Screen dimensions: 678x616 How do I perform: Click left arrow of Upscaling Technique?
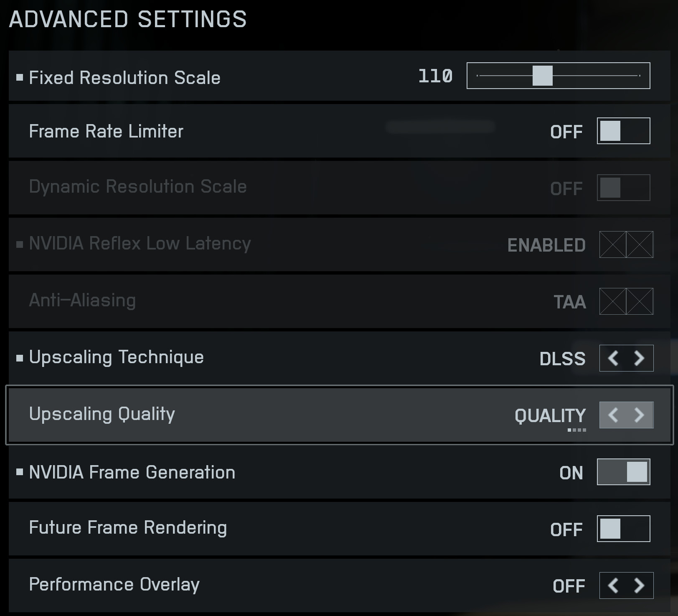click(x=613, y=358)
